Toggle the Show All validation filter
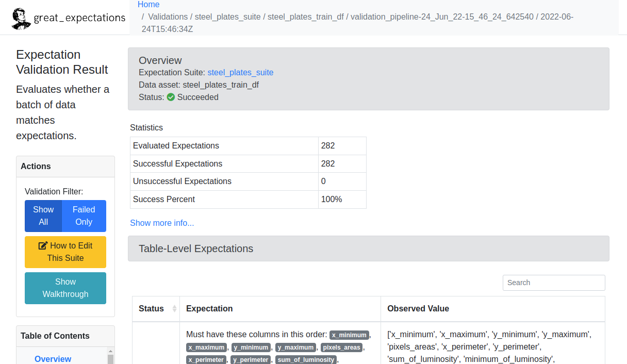Screen dimensions: 627x364 coord(43,216)
